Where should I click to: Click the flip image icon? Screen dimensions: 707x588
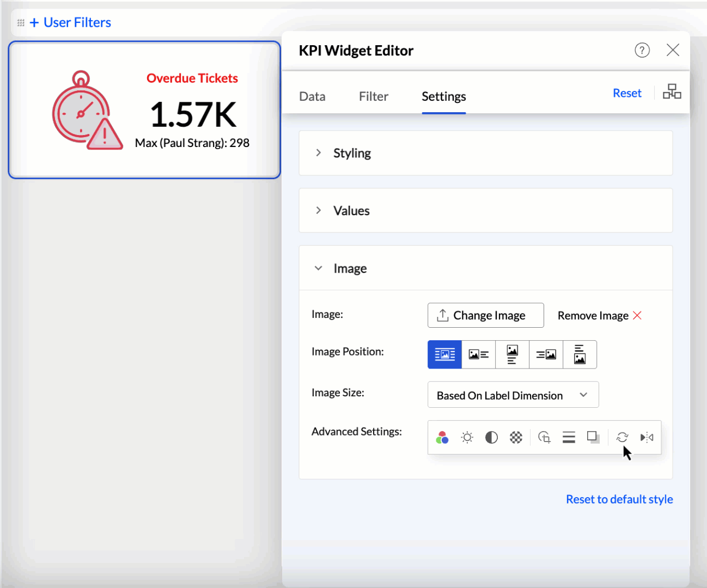[x=647, y=437]
